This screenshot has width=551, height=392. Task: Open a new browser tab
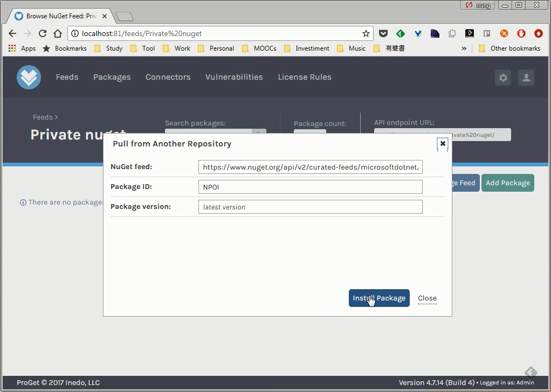click(125, 16)
